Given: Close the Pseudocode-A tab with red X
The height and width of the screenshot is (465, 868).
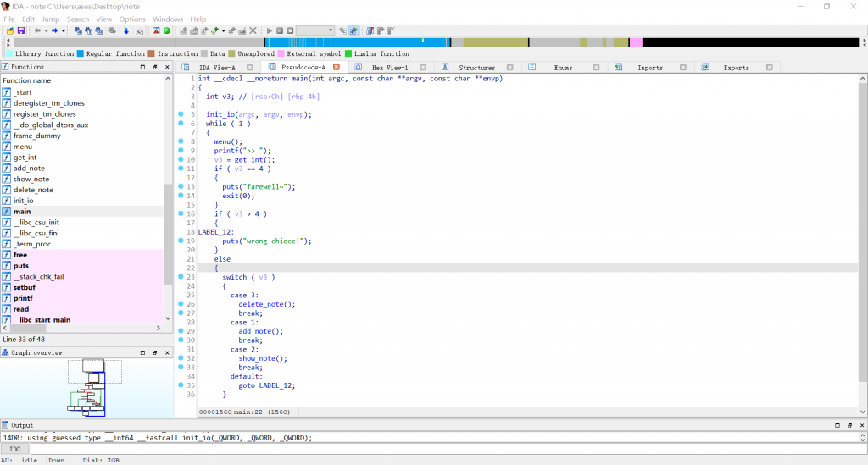Looking at the screenshot, I should click(x=336, y=67).
